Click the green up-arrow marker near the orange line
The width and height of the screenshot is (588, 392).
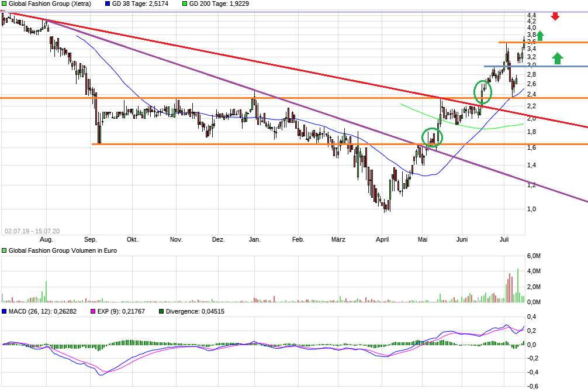coord(541,36)
